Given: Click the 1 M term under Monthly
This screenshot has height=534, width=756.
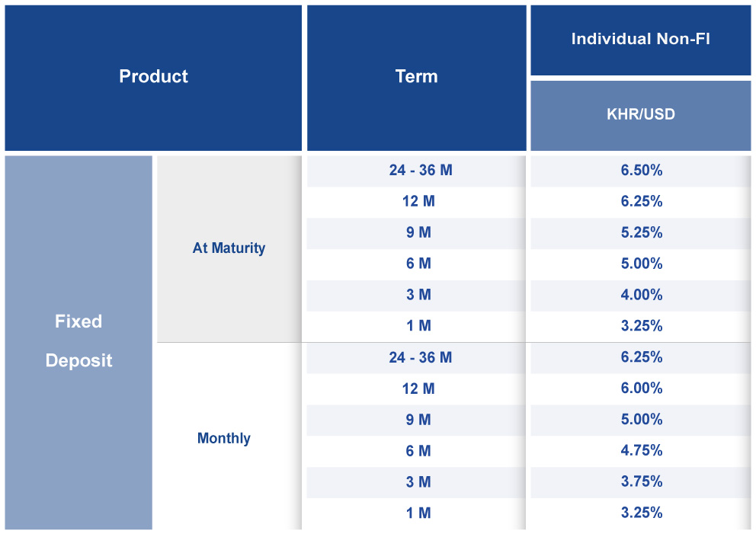Looking at the screenshot, I should 418,513.
